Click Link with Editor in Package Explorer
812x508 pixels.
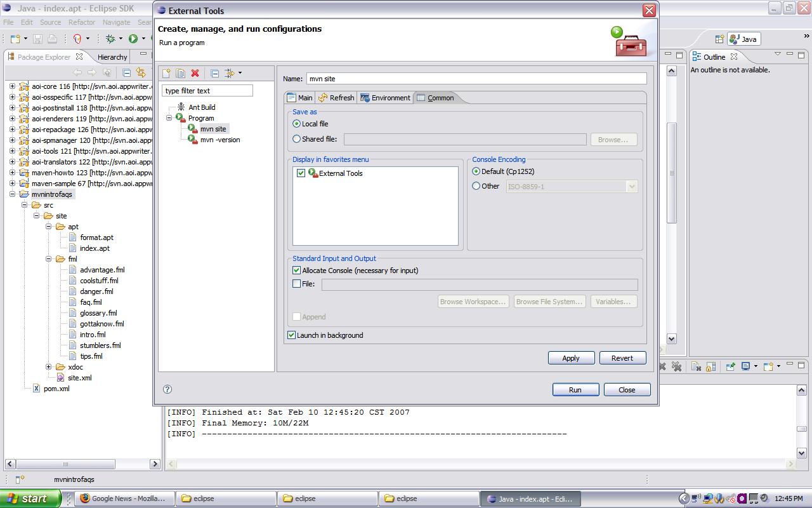pyautogui.click(x=141, y=73)
